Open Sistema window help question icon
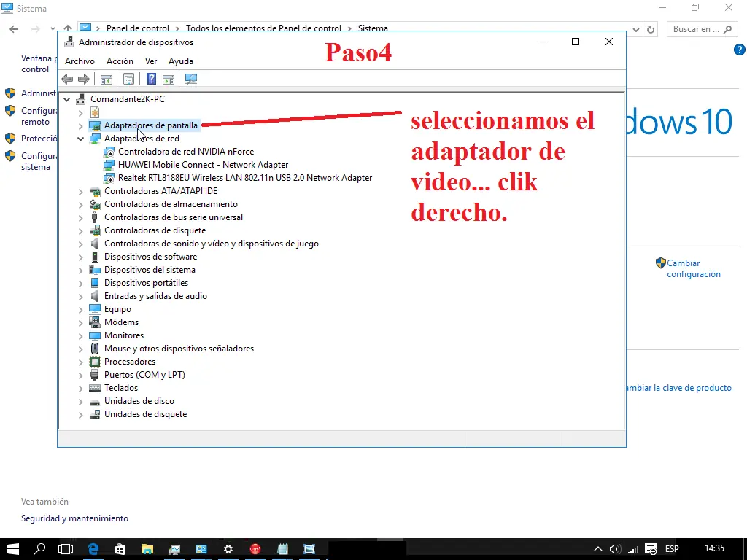This screenshot has width=747, height=560. (x=740, y=50)
